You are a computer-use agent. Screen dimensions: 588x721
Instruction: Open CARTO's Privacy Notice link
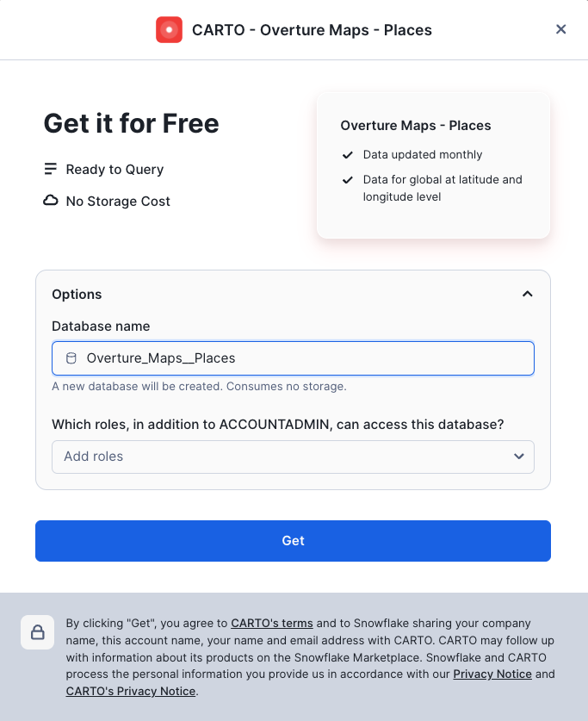pyautogui.click(x=131, y=691)
